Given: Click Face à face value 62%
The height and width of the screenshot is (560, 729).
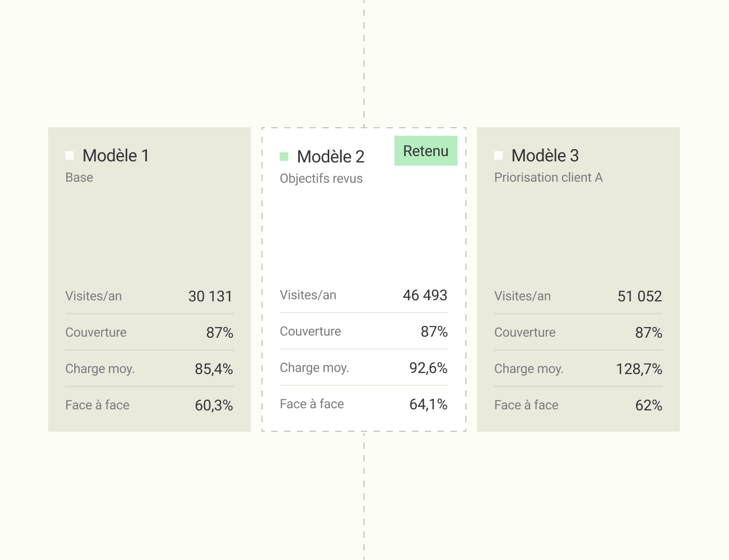Looking at the screenshot, I should 649,405.
